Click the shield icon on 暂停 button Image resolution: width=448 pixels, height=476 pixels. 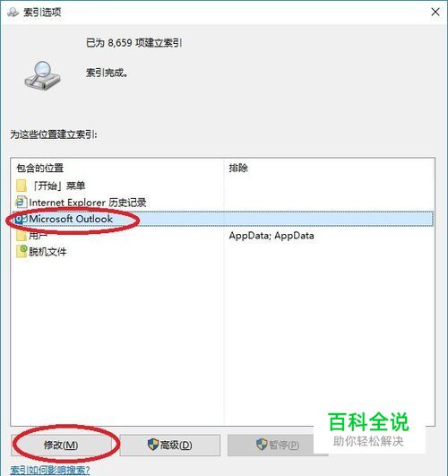pos(262,445)
